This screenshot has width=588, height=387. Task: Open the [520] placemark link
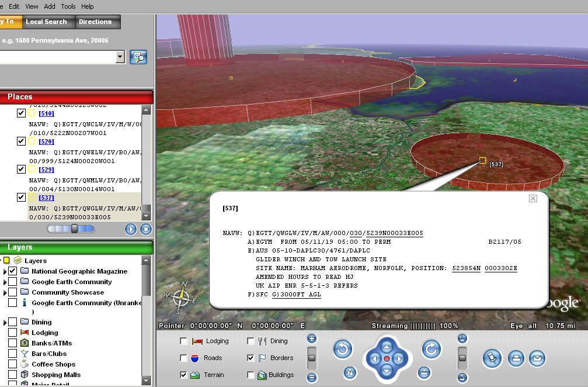[46, 141]
